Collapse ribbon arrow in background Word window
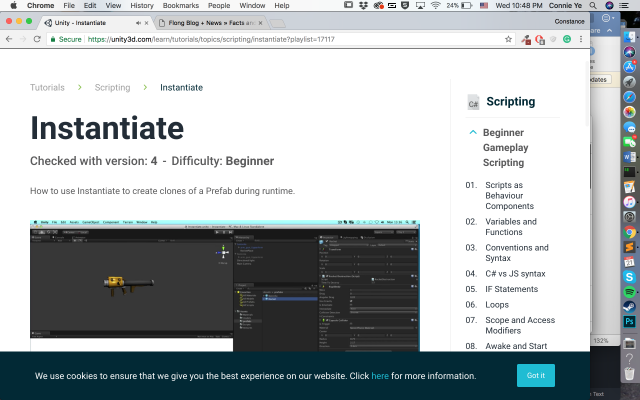640x400 pixels. point(609,31)
